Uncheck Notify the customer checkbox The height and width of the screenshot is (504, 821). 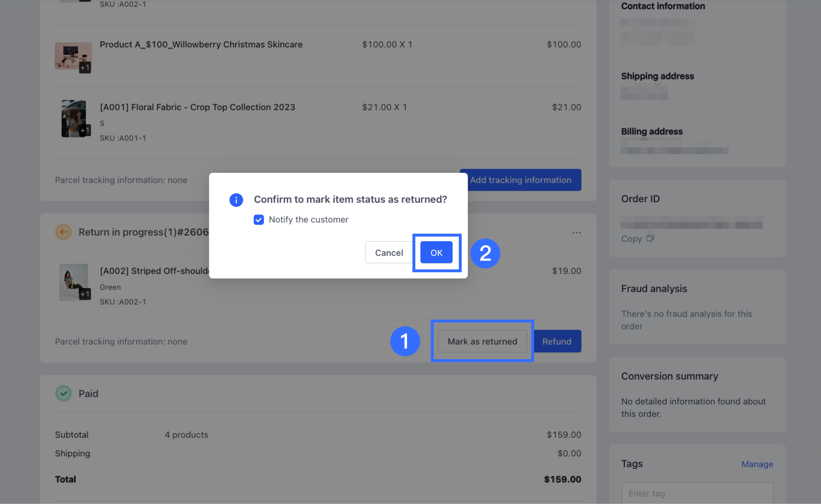[259, 220]
